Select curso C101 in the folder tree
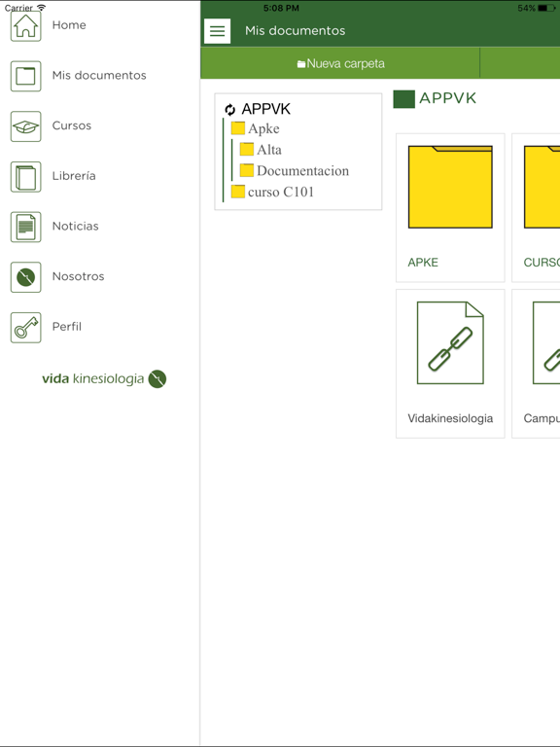Image resolution: width=560 pixels, height=747 pixels. pos(281,192)
